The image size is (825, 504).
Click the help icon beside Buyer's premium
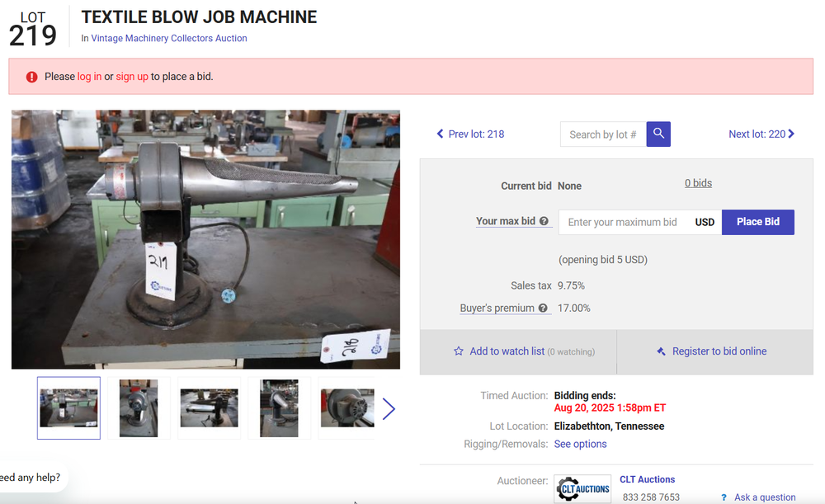(543, 309)
